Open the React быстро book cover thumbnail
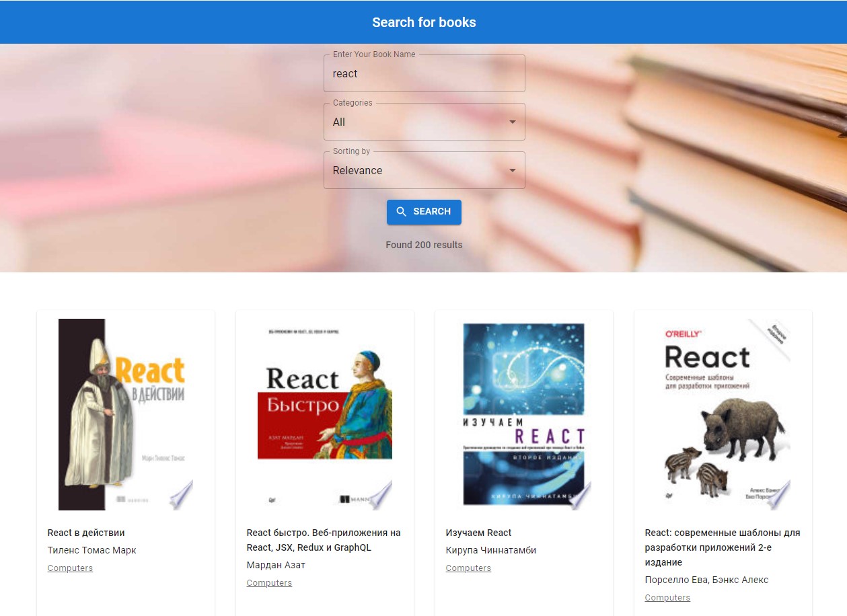The height and width of the screenshot is (616, 847). tap(324, 414)
